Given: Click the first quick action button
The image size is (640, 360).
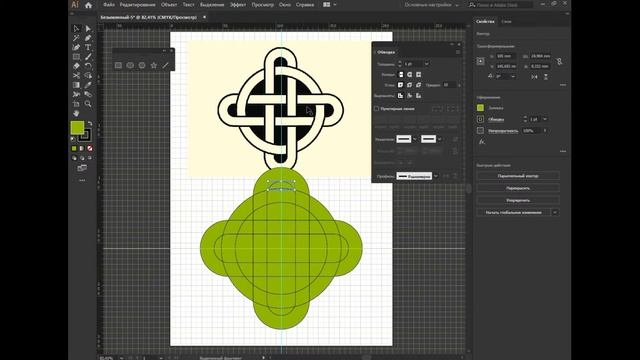Looking at the screenshot, I should coord(518,176).
